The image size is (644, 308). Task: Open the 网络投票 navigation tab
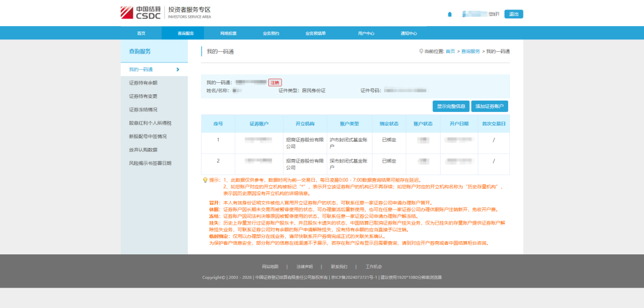click(x=228, y=33)
